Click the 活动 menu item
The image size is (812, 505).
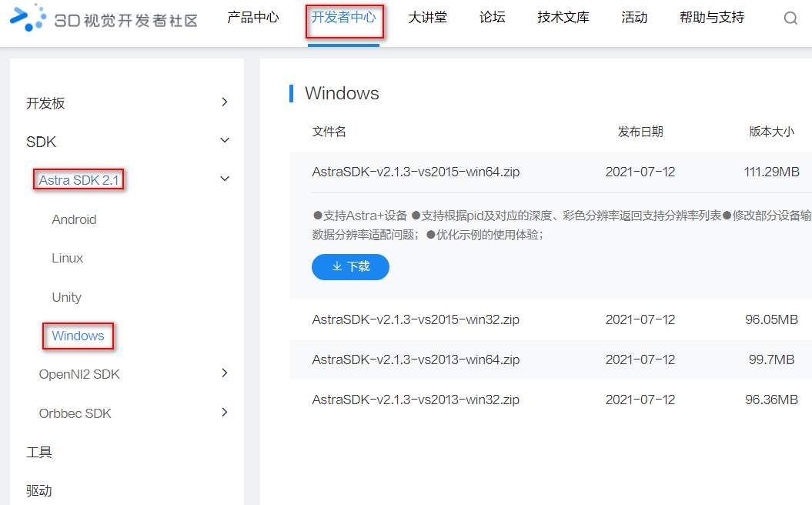634,18
